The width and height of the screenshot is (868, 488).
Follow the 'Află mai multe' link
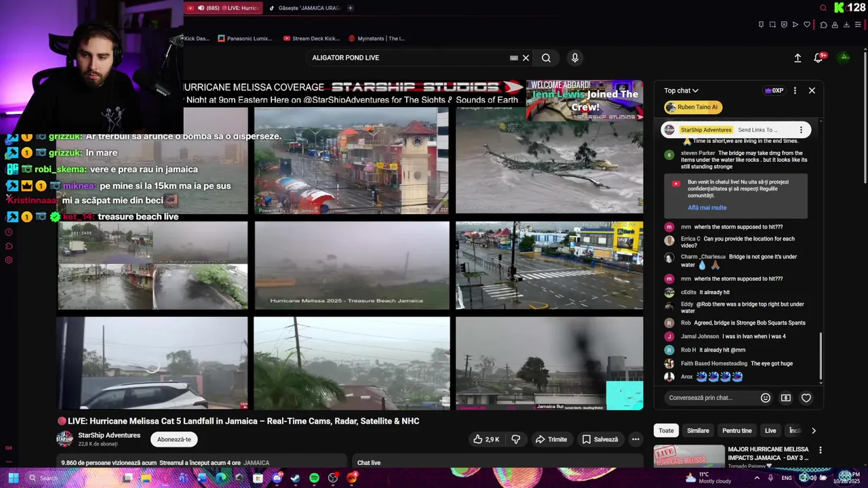coord(707,207)
